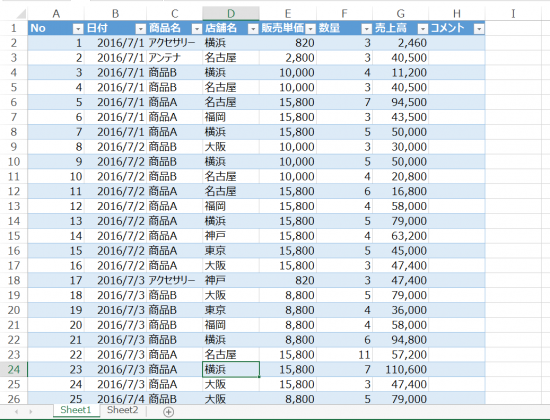Click the sales cell showing 30,000
Image resolution: width=550 pixels, height=420 pixels.
click(x=400, y=147)
